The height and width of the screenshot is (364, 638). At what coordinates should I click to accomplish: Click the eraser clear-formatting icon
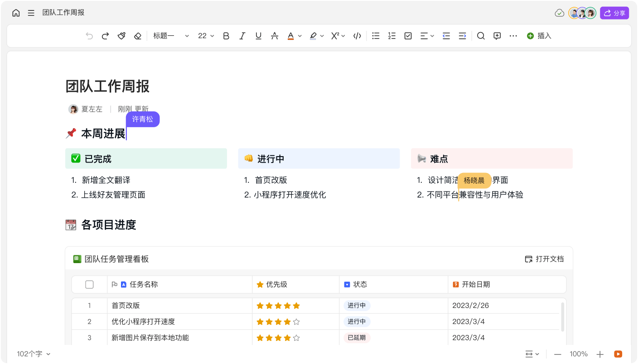pyautogui.click(x=138, y=36)
